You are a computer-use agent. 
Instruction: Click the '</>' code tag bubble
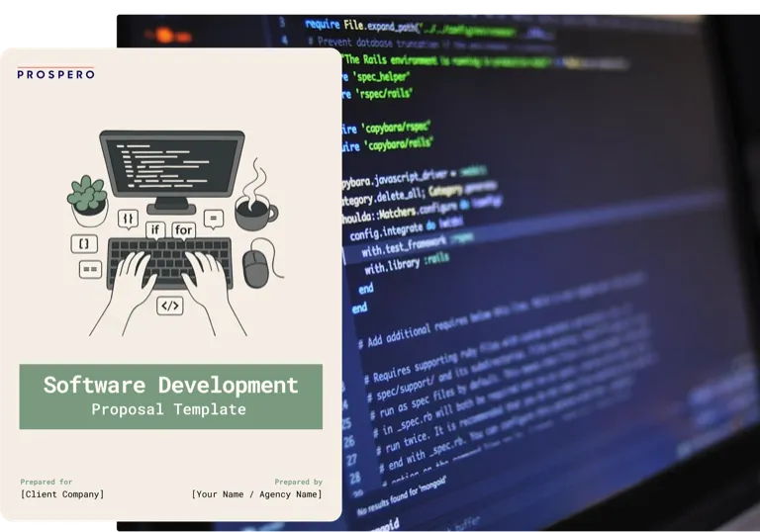[x=170, y=306]
